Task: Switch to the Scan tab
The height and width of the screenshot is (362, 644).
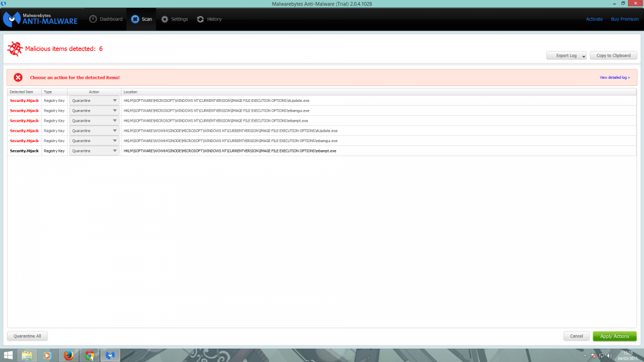Action: [142, 19]
